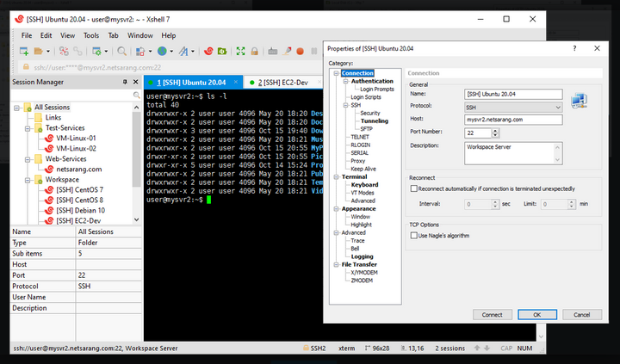This screenshot has width=620, height=364.
Task: Click the lock screen padlock toolbar icon
Action: 254,51
